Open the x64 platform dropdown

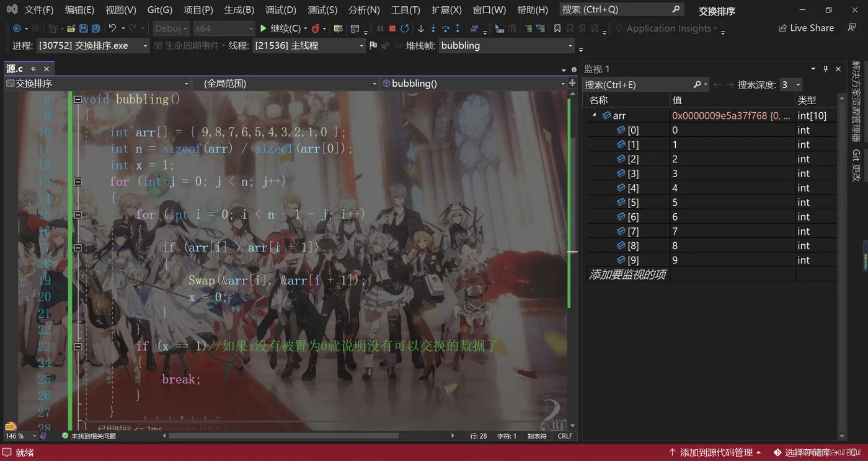coord(223,29)
